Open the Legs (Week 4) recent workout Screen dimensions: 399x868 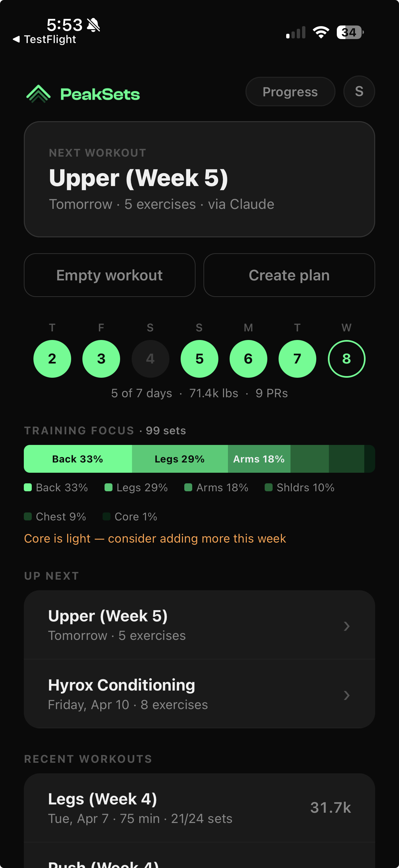[x=199, y=808]
